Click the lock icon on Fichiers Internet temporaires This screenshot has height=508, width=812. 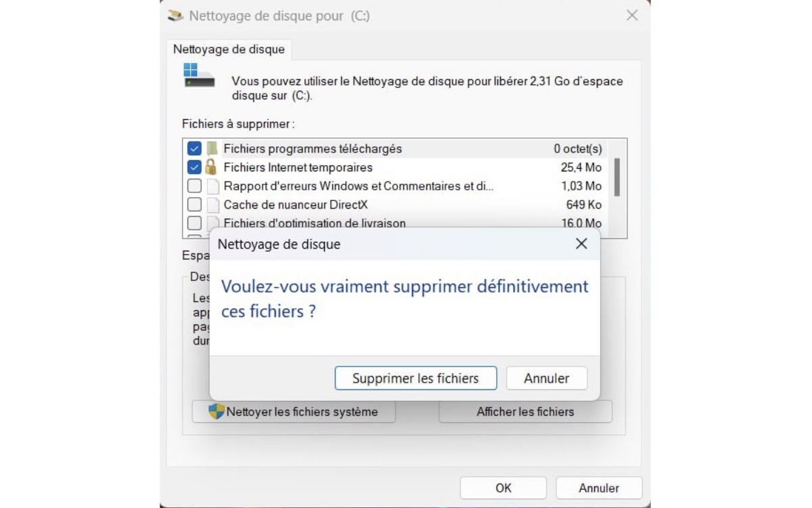(210, 167)
